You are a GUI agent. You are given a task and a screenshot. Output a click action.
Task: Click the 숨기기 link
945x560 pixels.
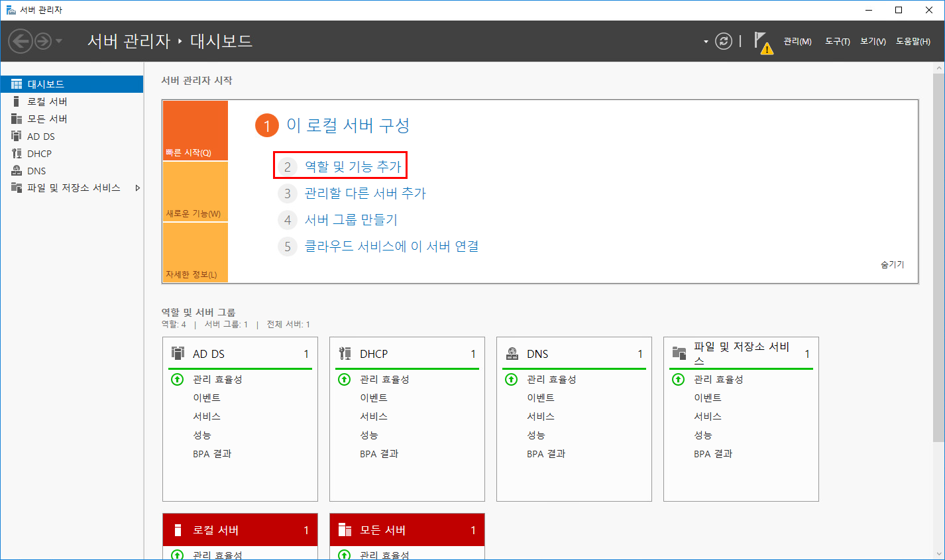892,264
